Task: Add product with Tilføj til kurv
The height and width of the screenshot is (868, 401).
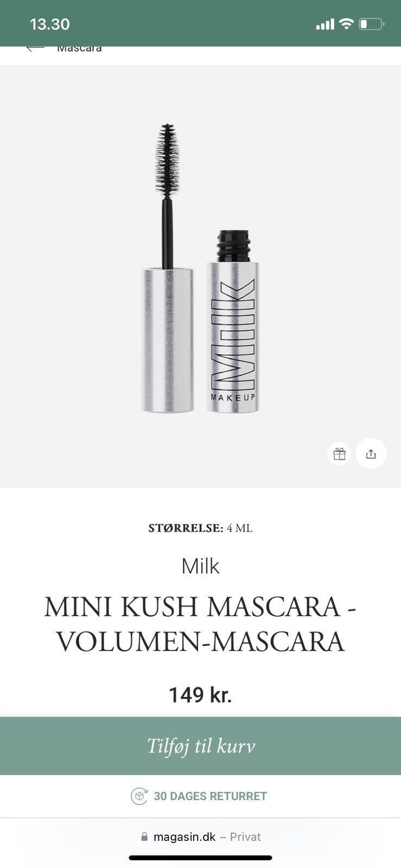Action: click(201, 746)
